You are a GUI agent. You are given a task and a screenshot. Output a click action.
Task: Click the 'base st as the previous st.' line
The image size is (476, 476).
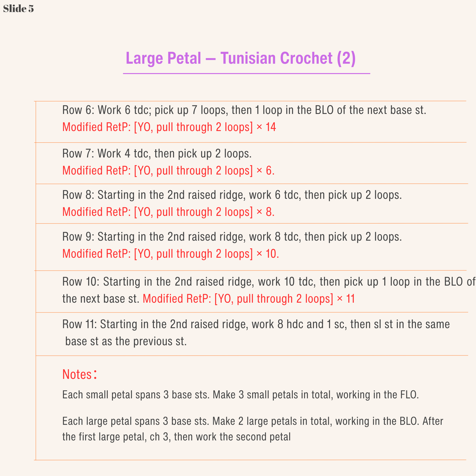click(x=126, y=342)
